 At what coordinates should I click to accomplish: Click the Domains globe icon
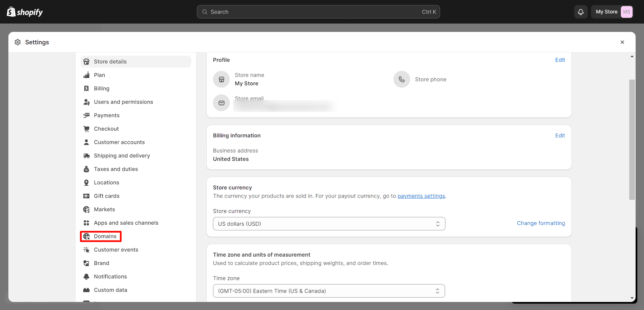pos(87,236)
